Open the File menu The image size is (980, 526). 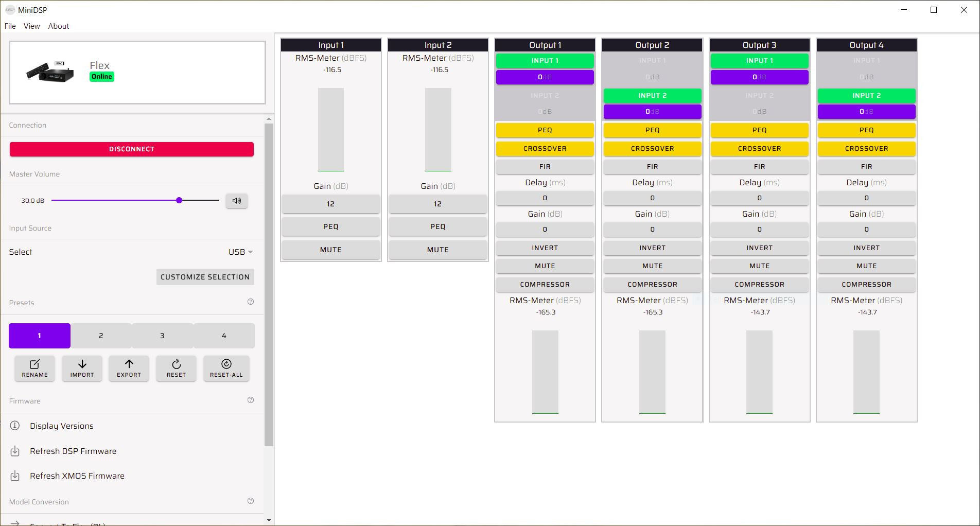click(10, 26)
